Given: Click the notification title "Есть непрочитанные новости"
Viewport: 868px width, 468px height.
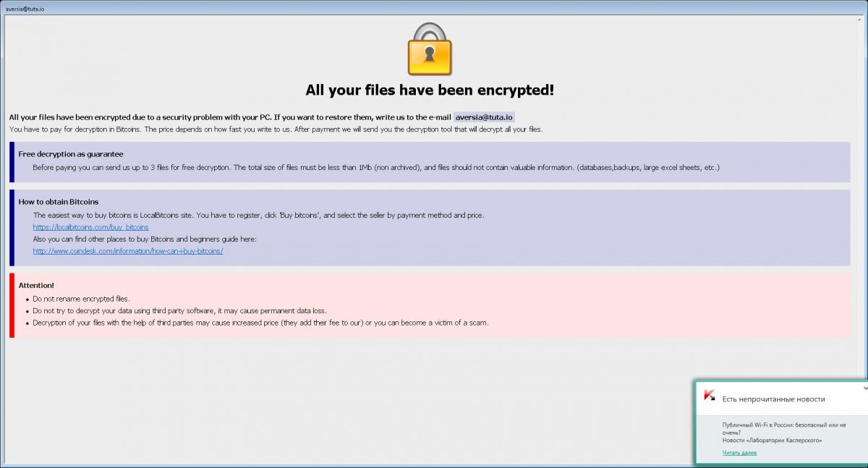Looking at the screenshot, I should pos(773,399).
